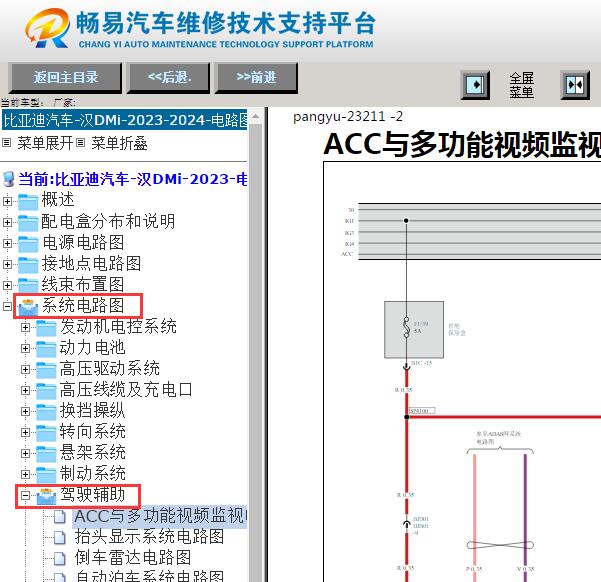
Task: Click the document icon for ACC与多功能视频监视
Action: coord(59,517)
